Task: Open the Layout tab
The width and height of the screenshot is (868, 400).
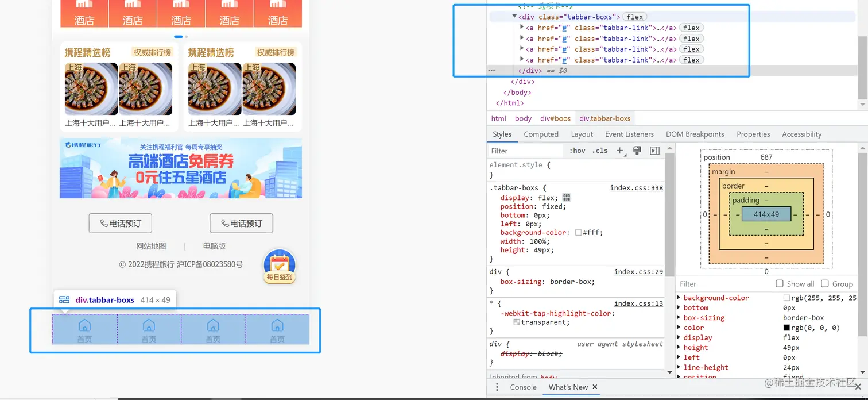Action: point(582,134)
